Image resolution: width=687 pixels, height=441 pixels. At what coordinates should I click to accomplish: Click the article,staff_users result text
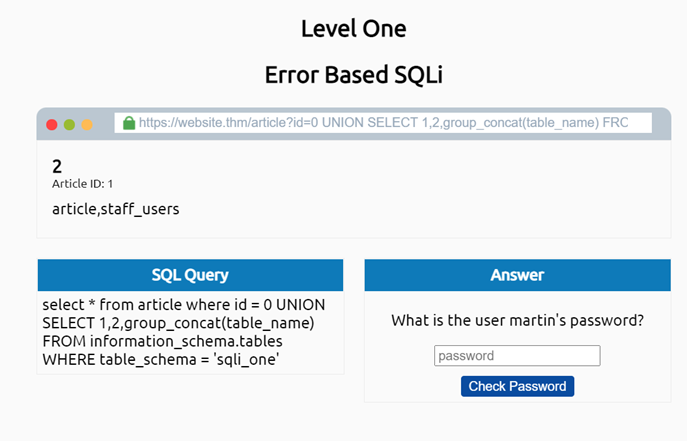click(x=115, y=209)
